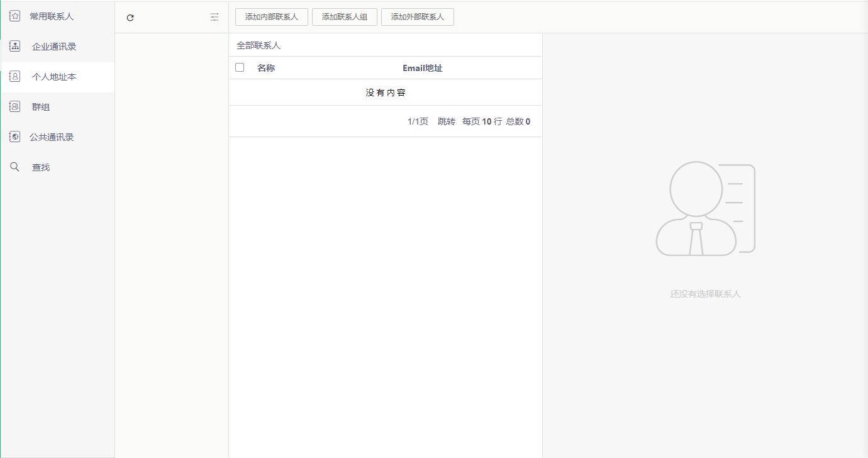Screen dimensions: 868x458
Task: Switch to the 公共通讯录 section
Action: [52, 137]
